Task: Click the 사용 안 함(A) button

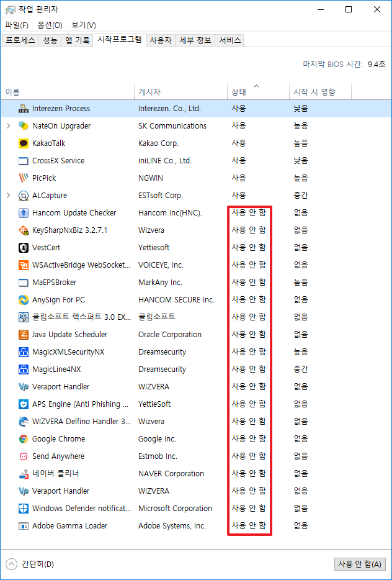Action: coord(360,564)
